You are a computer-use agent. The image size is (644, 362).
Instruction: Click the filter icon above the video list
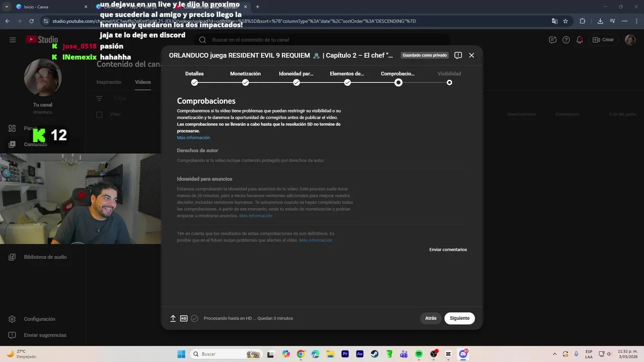pyautogui.click(x=99, y=99)
